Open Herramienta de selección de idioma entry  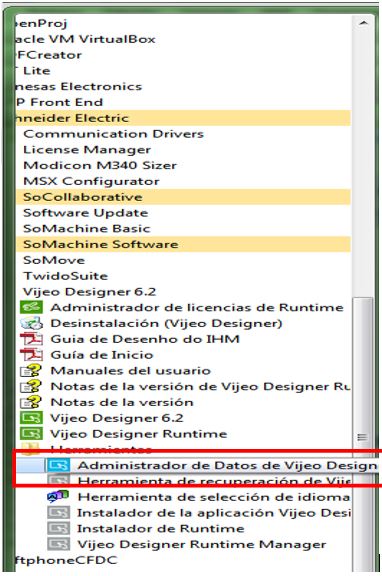coord(213,497)
